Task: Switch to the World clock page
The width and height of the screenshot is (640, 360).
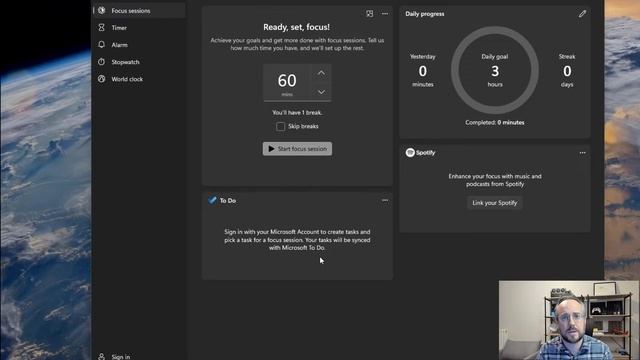Action: (139, 79)
